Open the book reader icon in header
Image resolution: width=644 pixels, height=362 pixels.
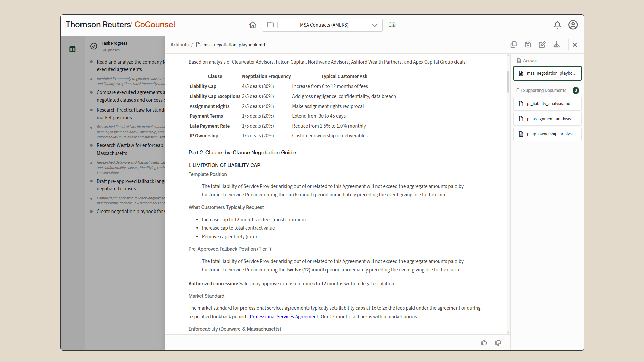(x=392, y=25)
